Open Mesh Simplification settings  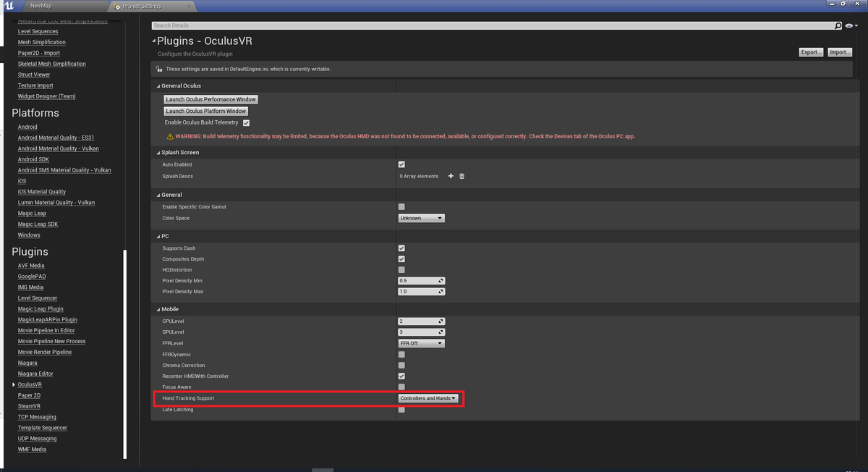point(41,42)
